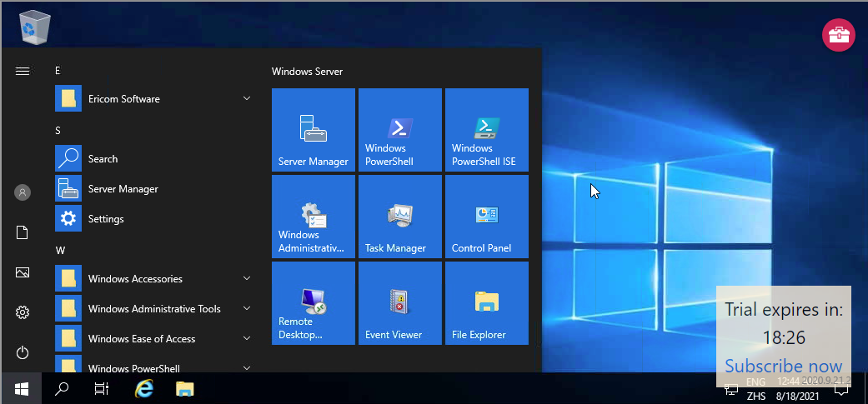Screen dimensions: 868x404
Task: Expand the Windows Ease of Access chevron
Action: click(x=247, y=338)
